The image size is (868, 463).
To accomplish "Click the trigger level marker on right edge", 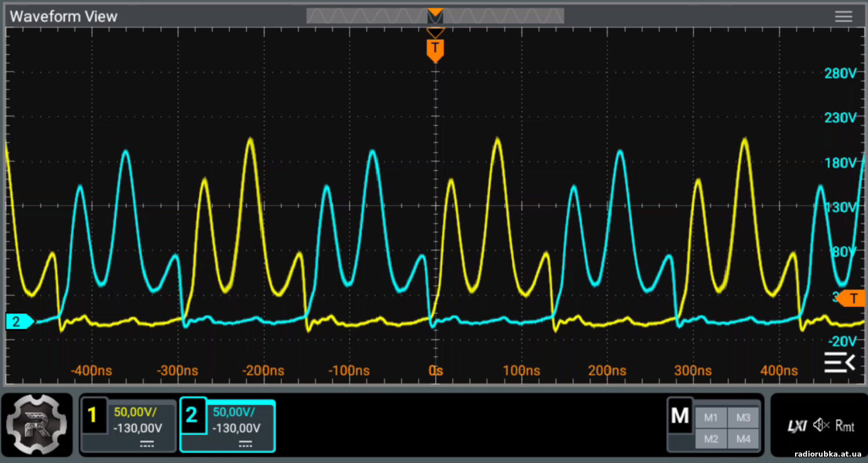I will (x=852, y=299).
